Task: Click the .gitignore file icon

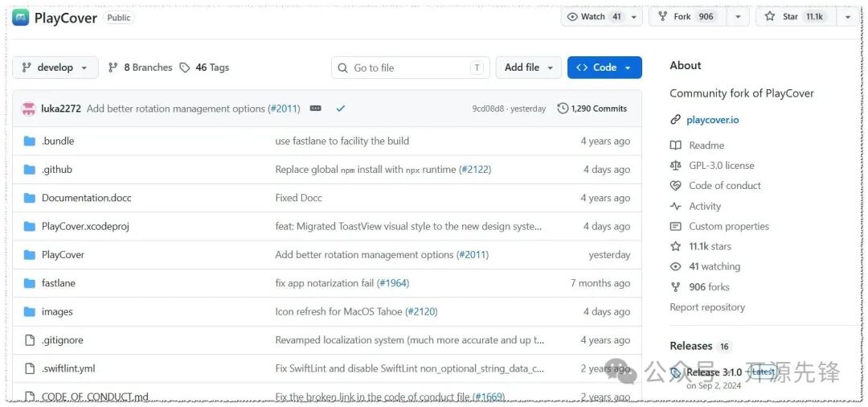Action: tap(30, 340)
